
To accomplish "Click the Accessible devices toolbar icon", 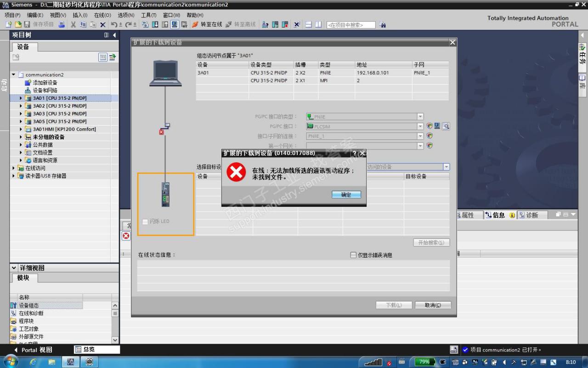I will click(x=265, y=24).
